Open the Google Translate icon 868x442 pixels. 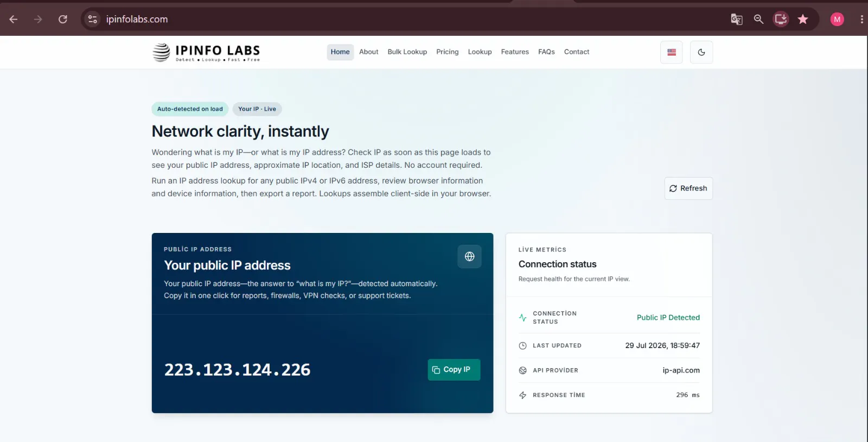point(736,20)
